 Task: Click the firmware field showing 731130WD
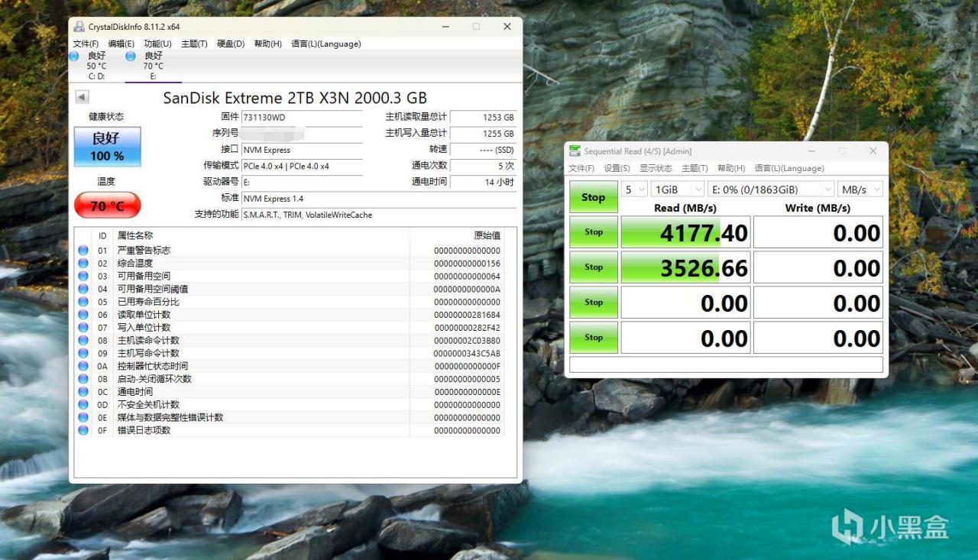click(302, 118)
